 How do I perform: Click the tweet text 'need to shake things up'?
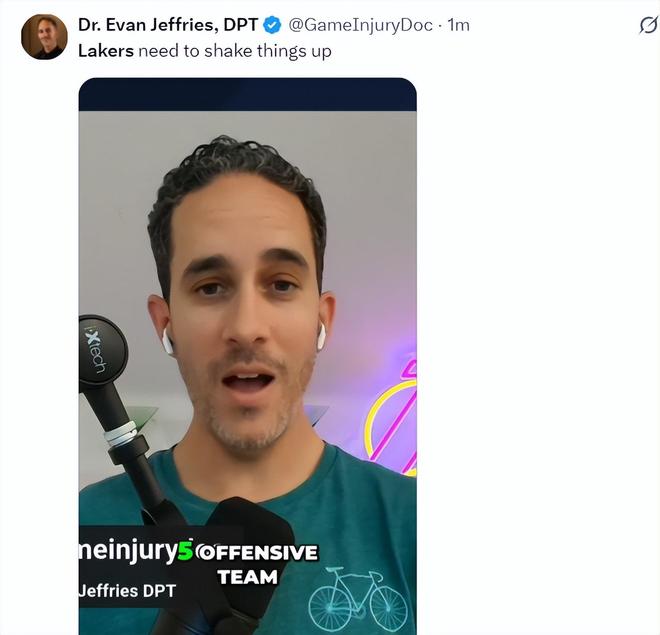(235, 52)
